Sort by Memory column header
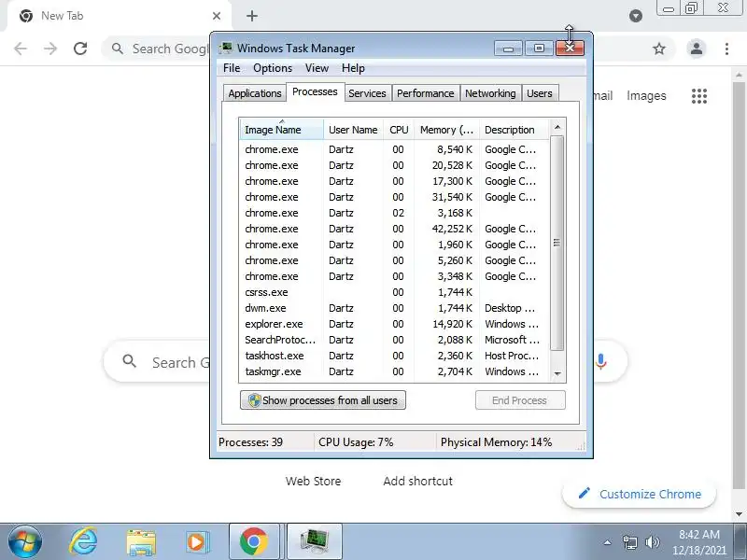The width and height of the screenshot is (747, 560). [446, 130]
